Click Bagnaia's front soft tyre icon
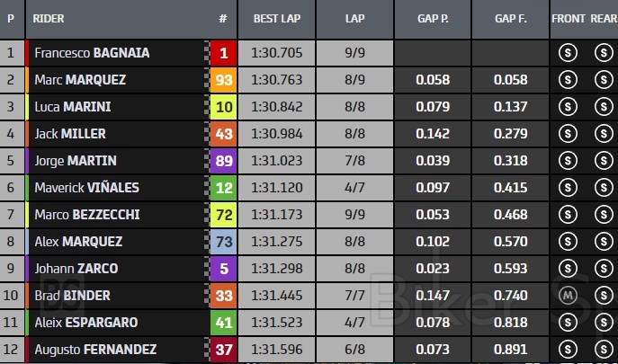Image resolution: width=618 pixels, height=364 pixels. click(568, 53)
